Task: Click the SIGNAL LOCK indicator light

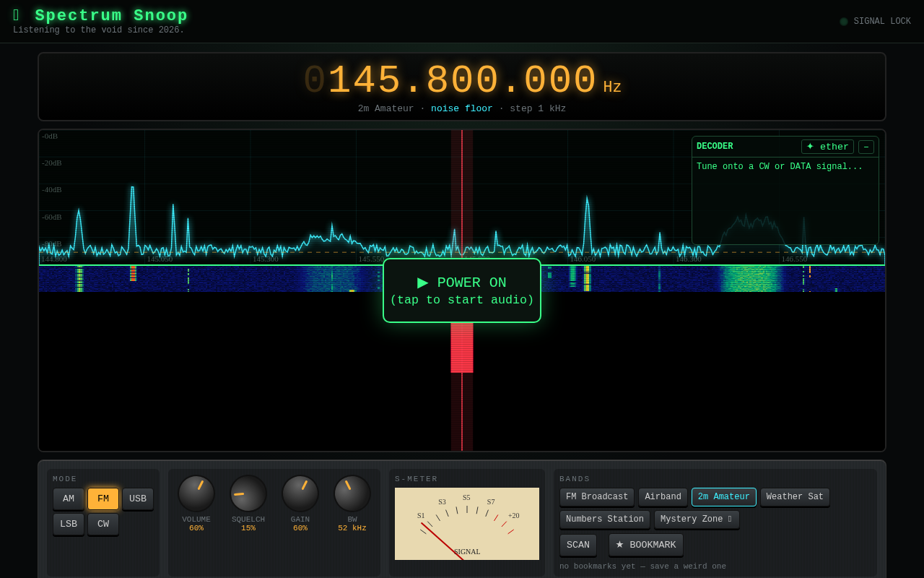Action: (x=844, y=22)
